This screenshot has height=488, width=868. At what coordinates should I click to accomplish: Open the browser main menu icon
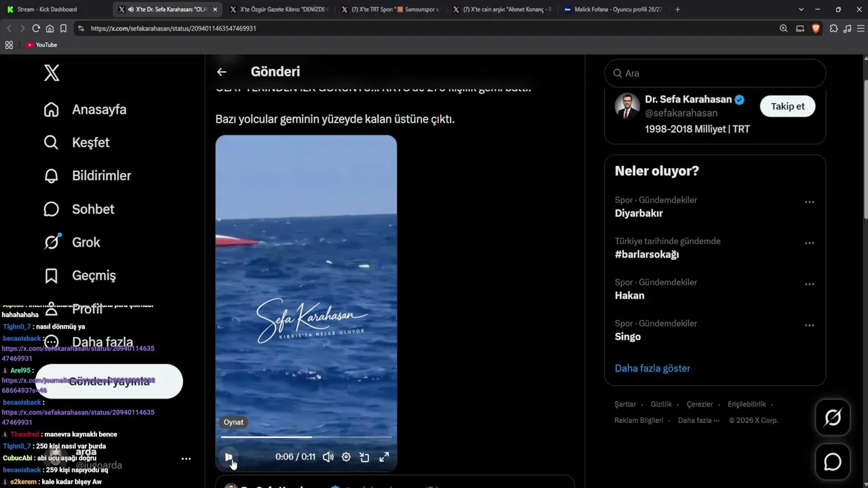(x=861, y=28)
